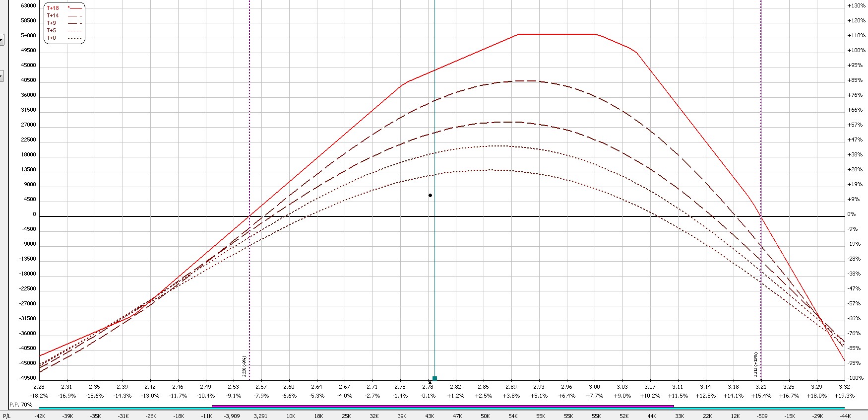Viewport: 868px width, 420px height.
Task: Select the T+18 legend entry
Action: (x=64, y=8)
